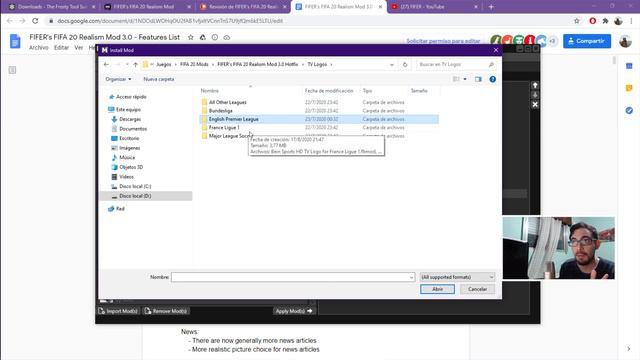
Task: Go back in the Install Mod dialog
Action: (106, 64)
